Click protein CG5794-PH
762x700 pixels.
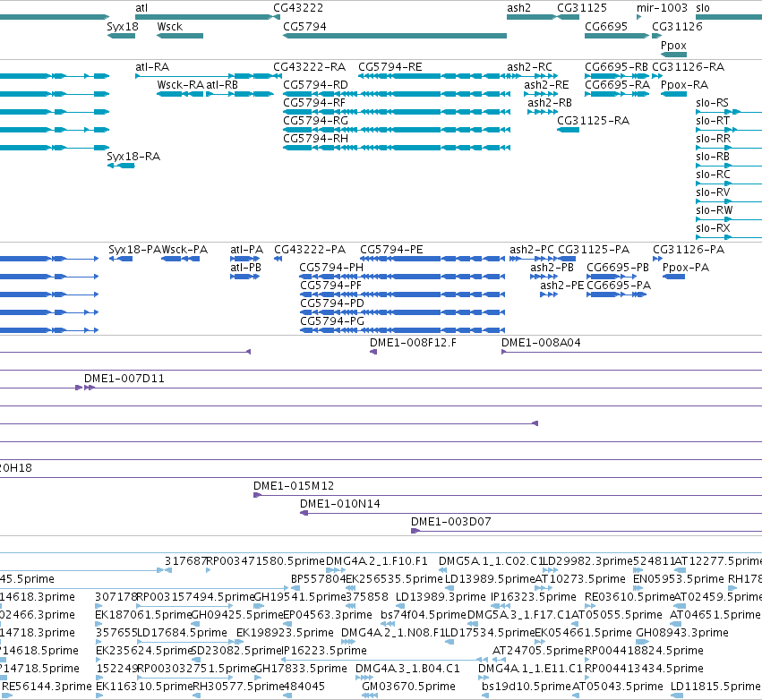(x=331, y=267)
